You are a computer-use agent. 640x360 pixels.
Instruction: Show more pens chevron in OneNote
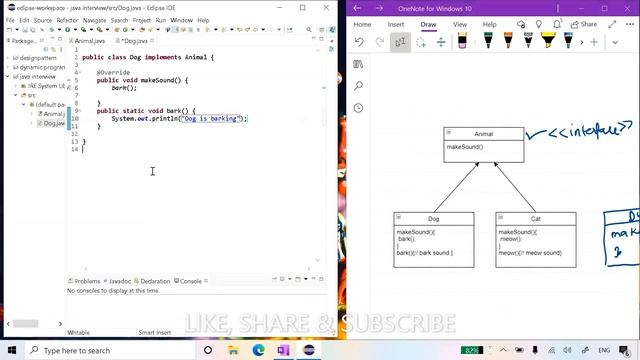582,42
